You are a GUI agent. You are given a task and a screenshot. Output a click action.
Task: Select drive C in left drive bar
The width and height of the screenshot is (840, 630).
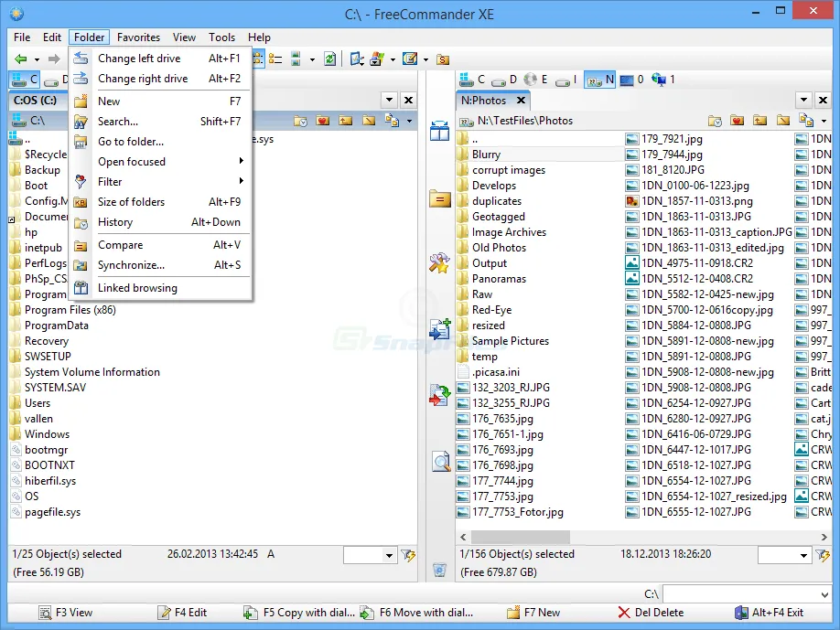[25, 80]
